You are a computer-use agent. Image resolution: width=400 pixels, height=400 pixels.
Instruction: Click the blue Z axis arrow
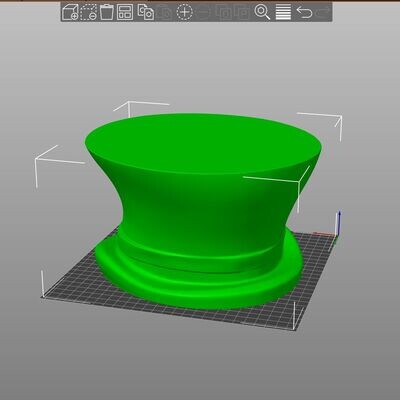point(339,223)
